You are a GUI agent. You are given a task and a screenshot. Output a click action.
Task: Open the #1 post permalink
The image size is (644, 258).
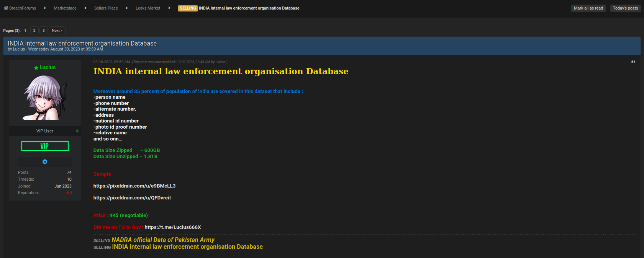pyautogui.click(x=633, y=62)
